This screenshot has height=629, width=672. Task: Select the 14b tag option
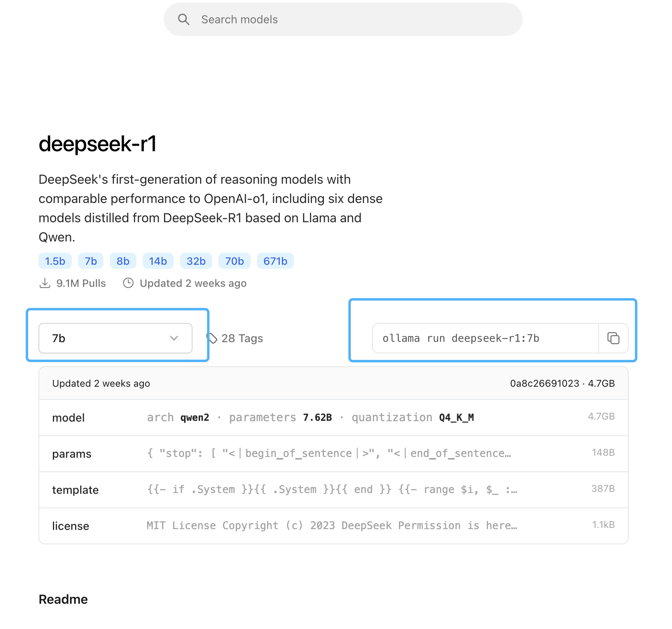point(158,261)
